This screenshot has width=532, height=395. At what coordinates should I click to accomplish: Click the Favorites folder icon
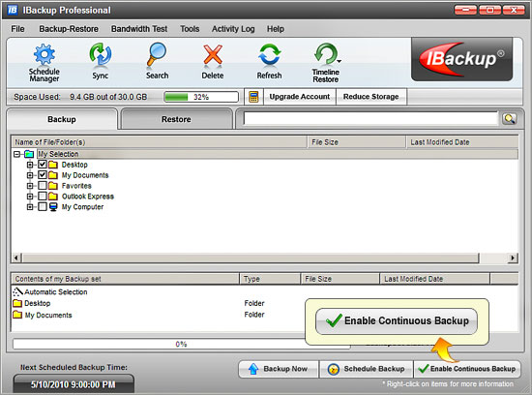53,186
